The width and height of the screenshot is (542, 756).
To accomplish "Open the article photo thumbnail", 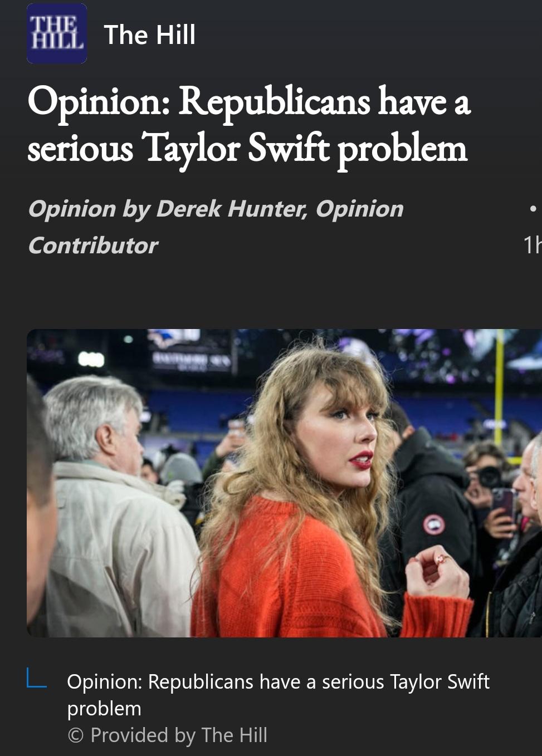I will tap(284, 483).
